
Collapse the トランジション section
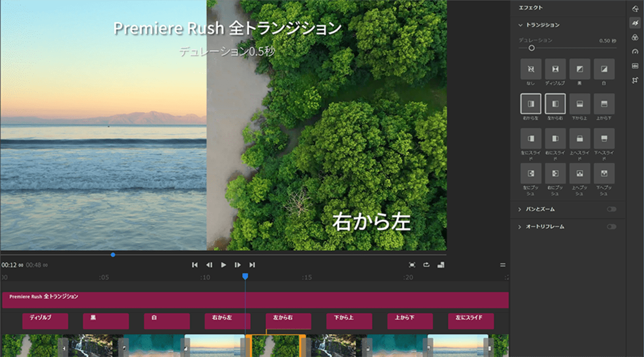point(520,25)
